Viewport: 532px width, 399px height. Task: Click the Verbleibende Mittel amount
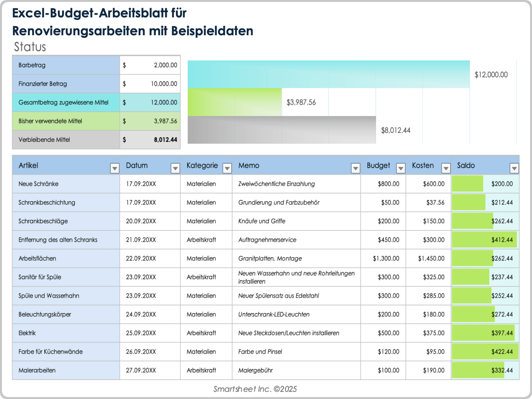150,140
